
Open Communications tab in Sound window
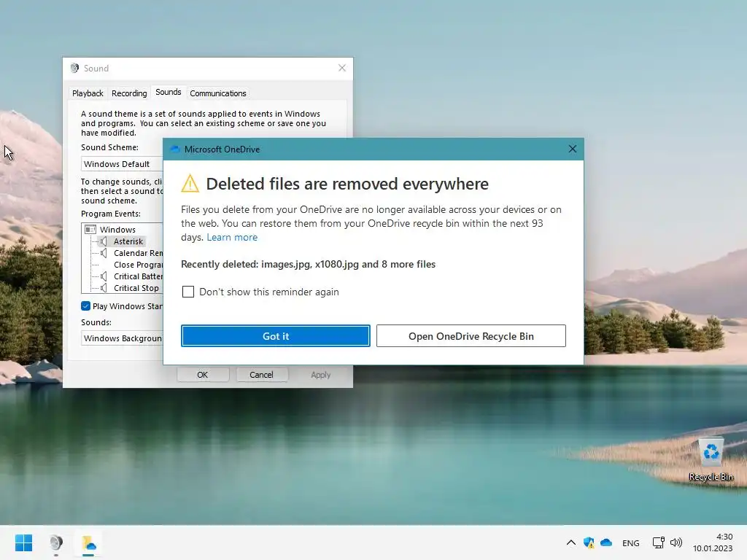pos(217,93)
